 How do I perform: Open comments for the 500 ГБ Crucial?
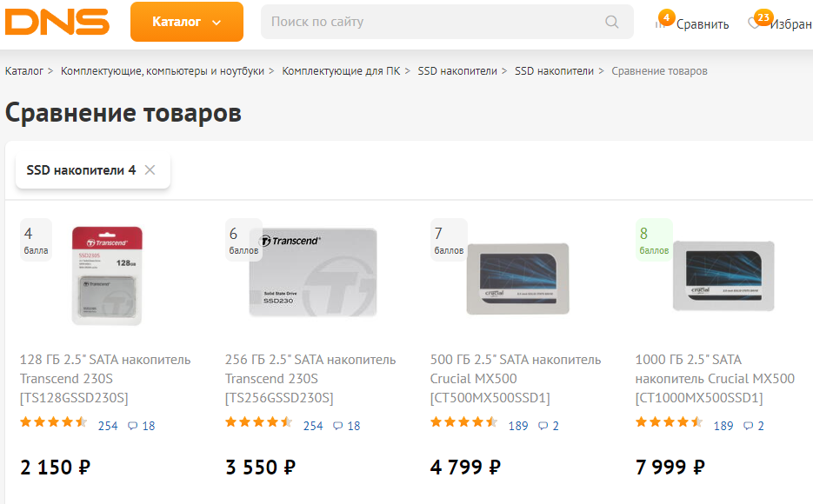tap(549, 426)
